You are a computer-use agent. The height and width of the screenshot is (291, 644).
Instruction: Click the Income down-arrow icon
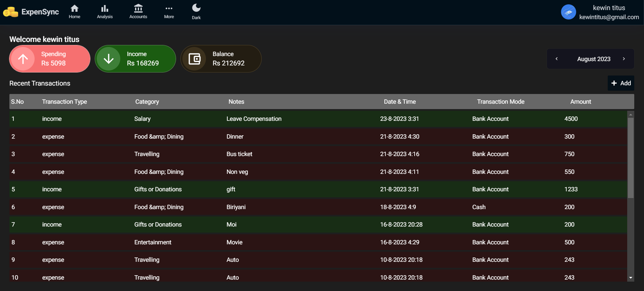[x=109, y=59]
